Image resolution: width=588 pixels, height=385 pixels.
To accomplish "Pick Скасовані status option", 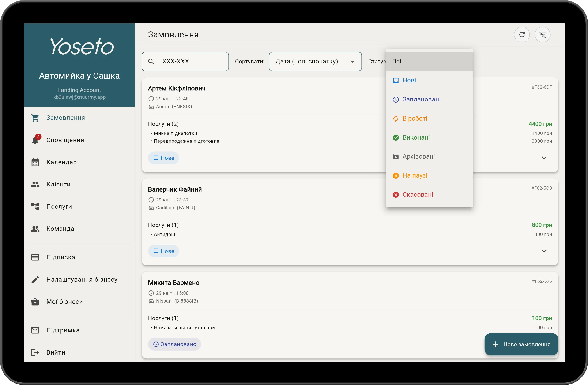I will pos(429,195).
